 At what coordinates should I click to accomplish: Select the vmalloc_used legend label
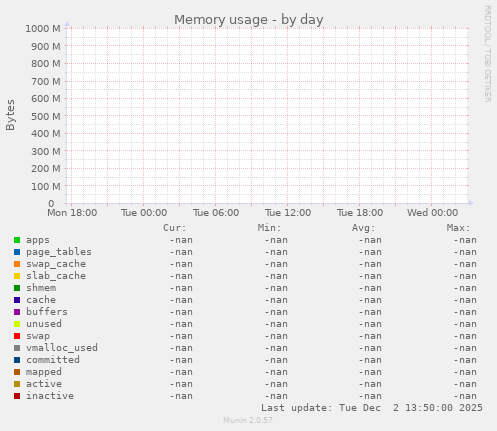pos(62,348)
